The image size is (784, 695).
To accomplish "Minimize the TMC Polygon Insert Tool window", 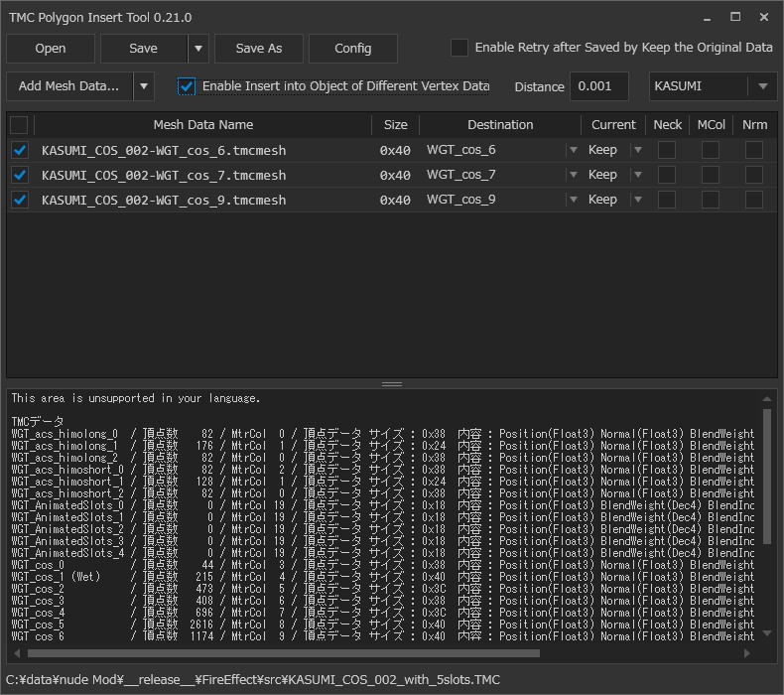I will pos(707,18).
